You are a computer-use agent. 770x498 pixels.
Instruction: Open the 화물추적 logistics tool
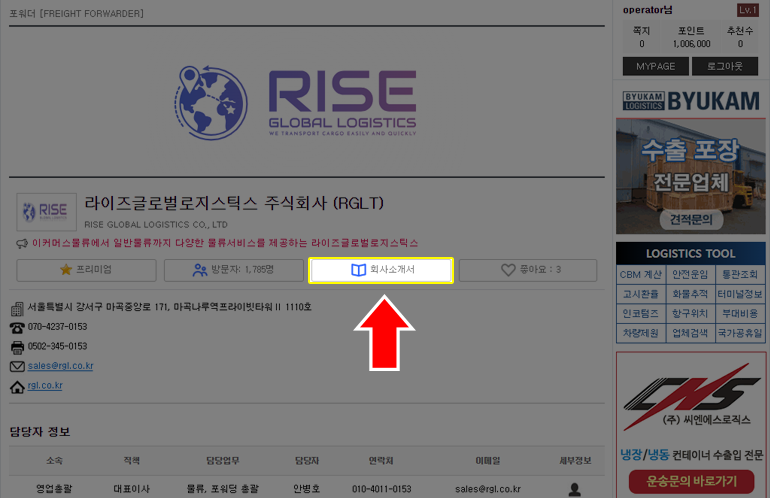690,294
